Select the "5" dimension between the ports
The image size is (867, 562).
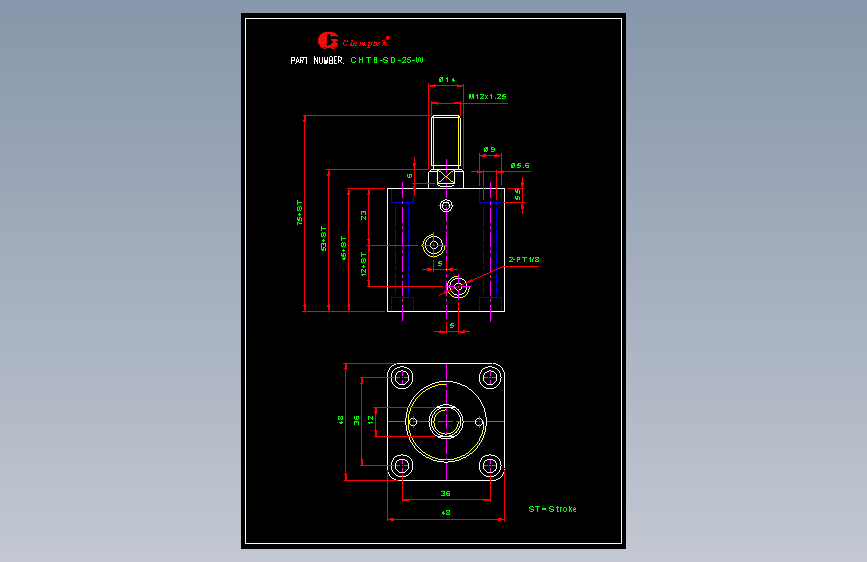pos(440,264)
